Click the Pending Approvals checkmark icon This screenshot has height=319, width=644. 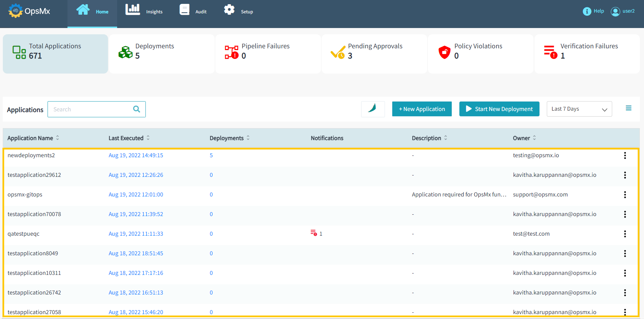[x=338, y=52]
